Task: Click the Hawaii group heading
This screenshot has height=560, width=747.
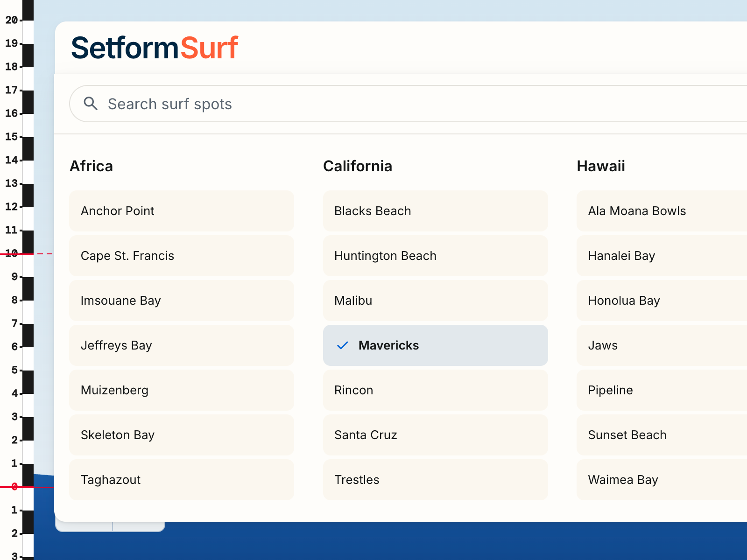Action: [601, 166]
